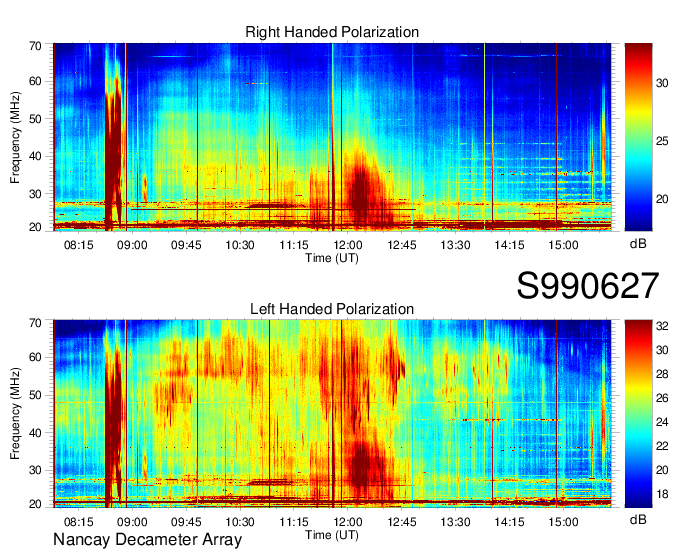Click the 08:15 tick of Right Handed plot
This screenshot has width=680, height=552.
(78, 245)
